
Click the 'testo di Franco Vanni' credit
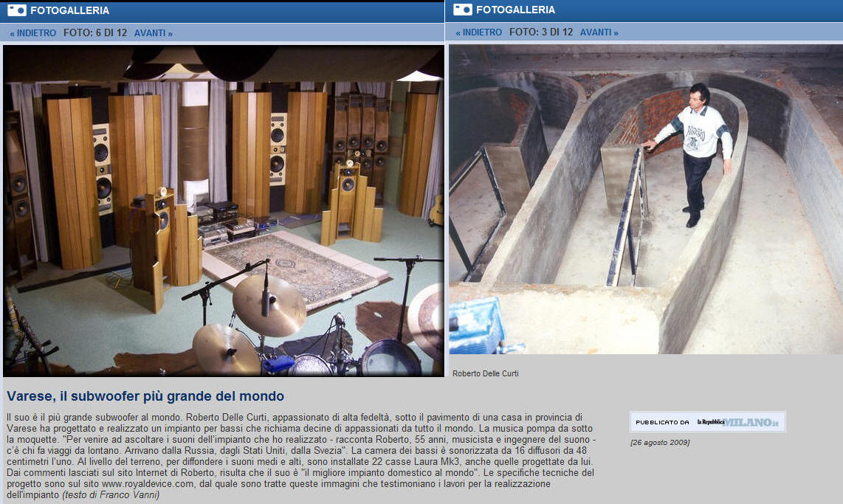tap(111, 494)
